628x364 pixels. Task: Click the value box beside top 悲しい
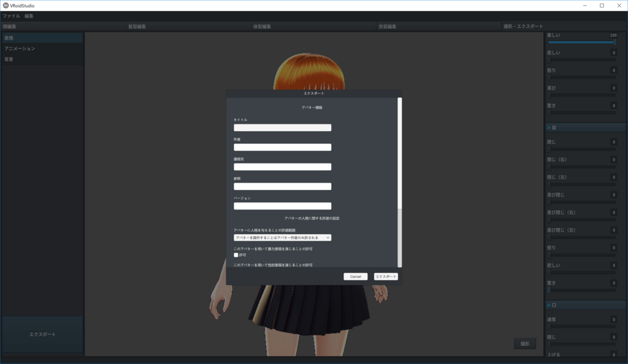[x=613, y=53]
